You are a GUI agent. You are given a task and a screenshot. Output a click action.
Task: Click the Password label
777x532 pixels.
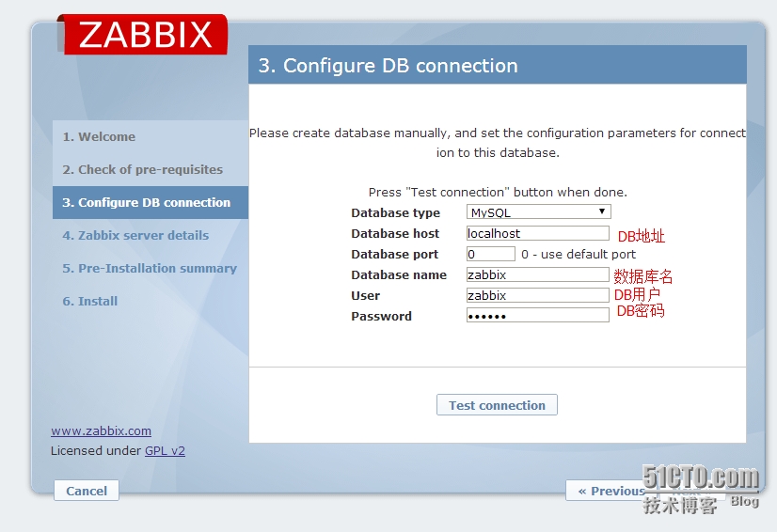381,316
